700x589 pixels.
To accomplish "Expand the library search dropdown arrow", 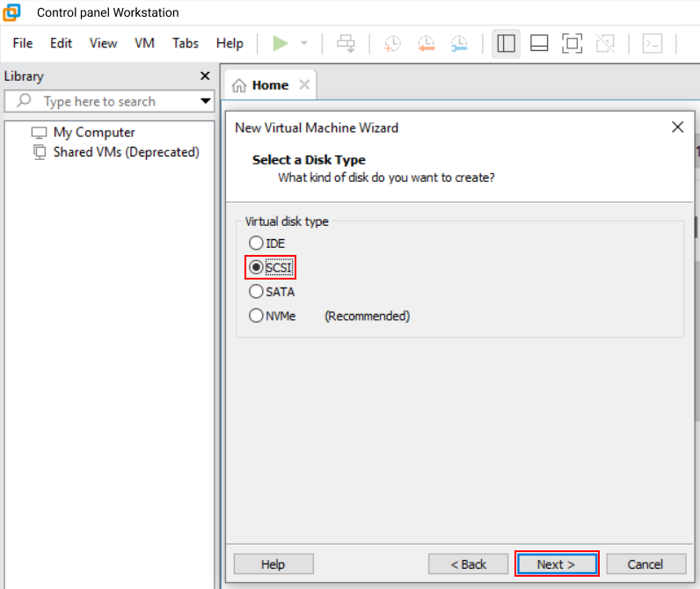I will (206, 101).
